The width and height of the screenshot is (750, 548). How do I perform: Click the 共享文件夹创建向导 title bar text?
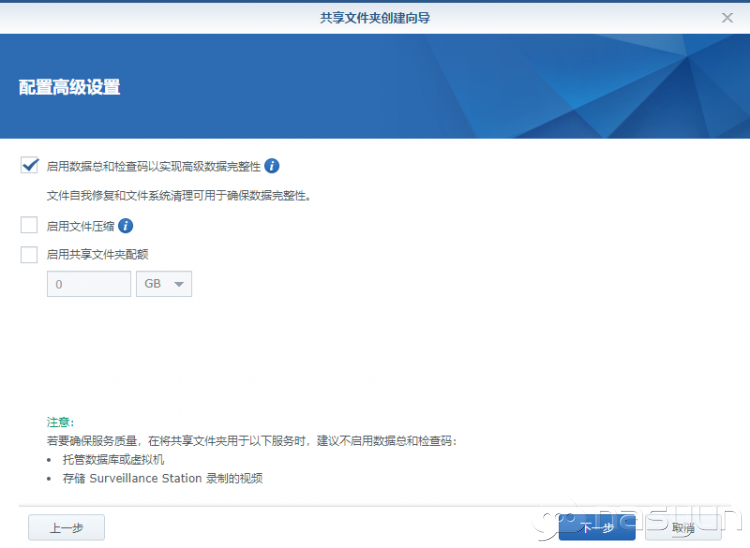375,17
